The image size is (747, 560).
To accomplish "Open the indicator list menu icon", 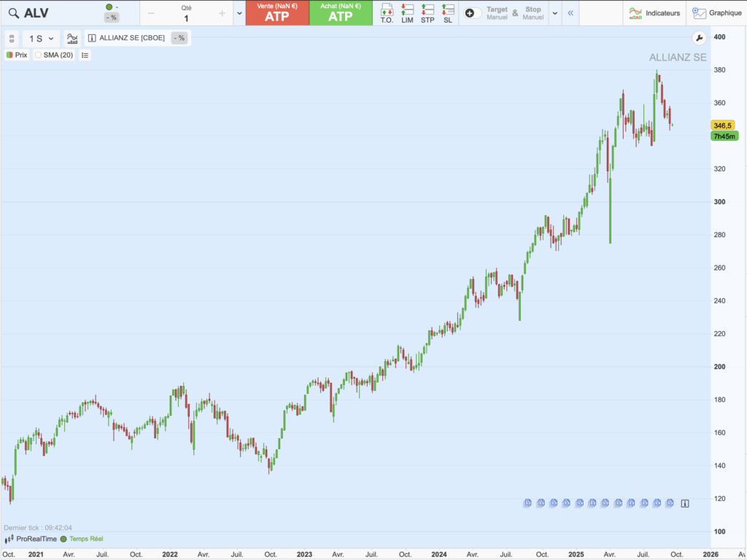I will tap(84, 55).
